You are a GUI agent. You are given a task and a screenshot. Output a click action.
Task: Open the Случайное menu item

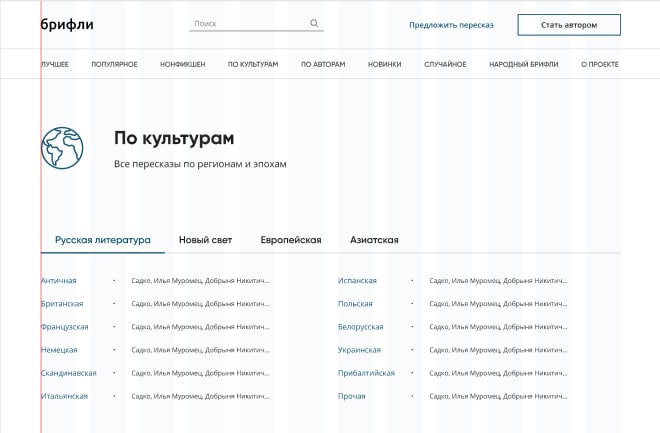[x=445, y=64]
